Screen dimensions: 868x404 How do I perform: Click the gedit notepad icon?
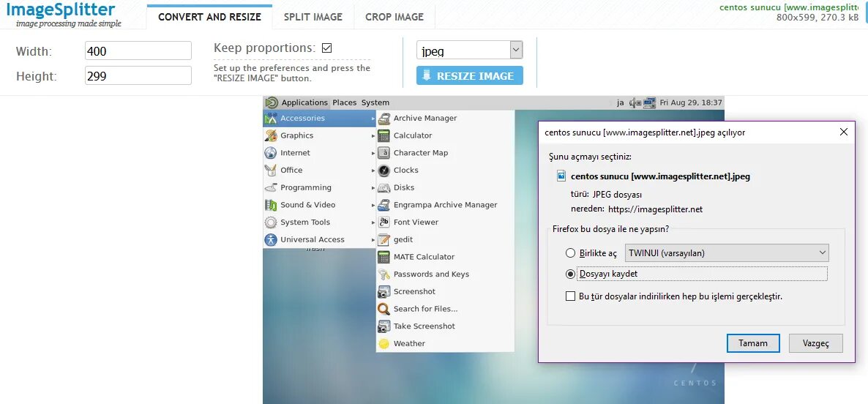click(x=384, y=239)
